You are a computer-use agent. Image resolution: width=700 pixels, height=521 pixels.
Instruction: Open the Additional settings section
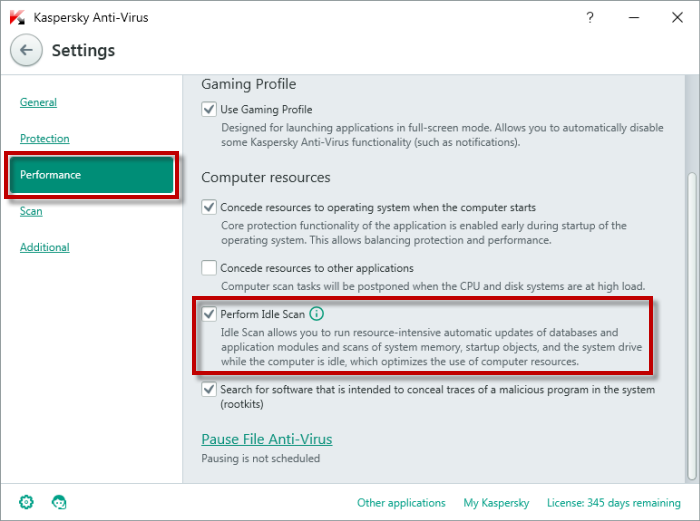pos(45,247)
